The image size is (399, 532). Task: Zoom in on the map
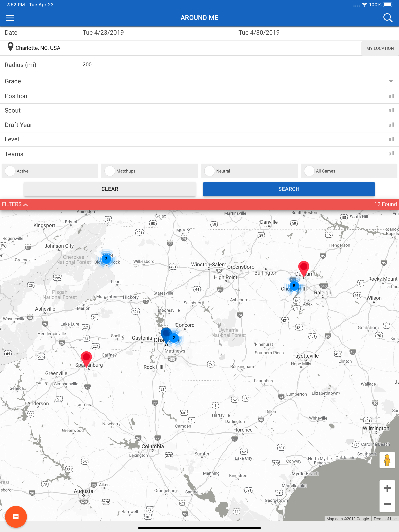coord(387,488)
